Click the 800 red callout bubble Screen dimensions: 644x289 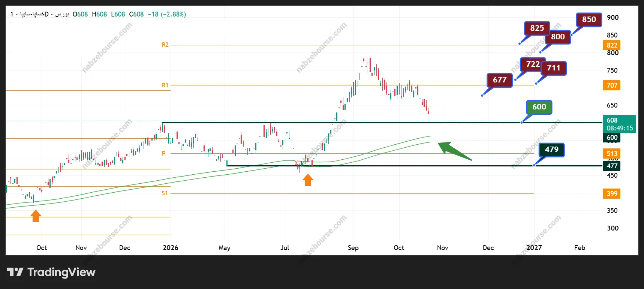558,37
